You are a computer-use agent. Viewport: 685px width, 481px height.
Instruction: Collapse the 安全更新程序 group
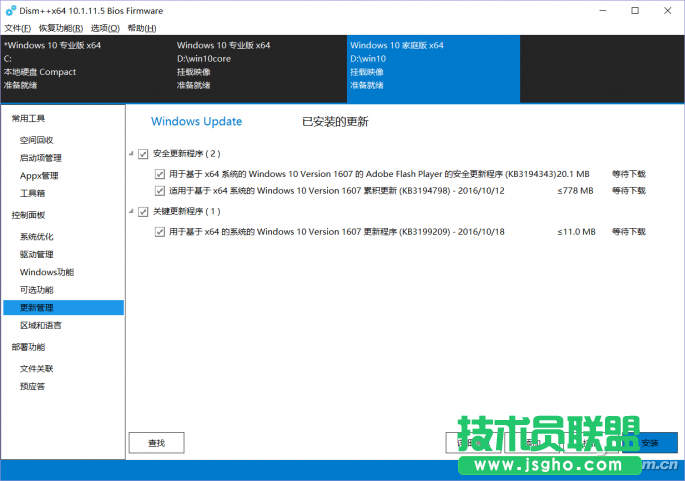131,154
